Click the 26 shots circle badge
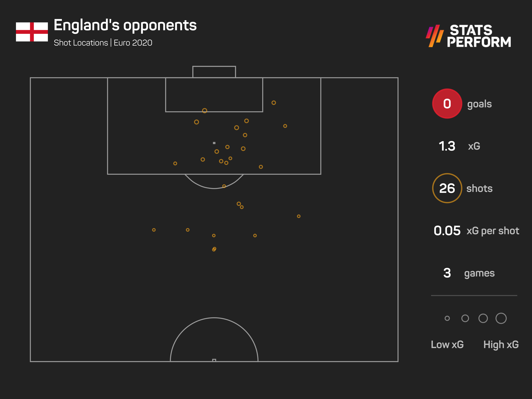This screenshot has width=532, height=399. pyautogui.click(x=447, y=188)
